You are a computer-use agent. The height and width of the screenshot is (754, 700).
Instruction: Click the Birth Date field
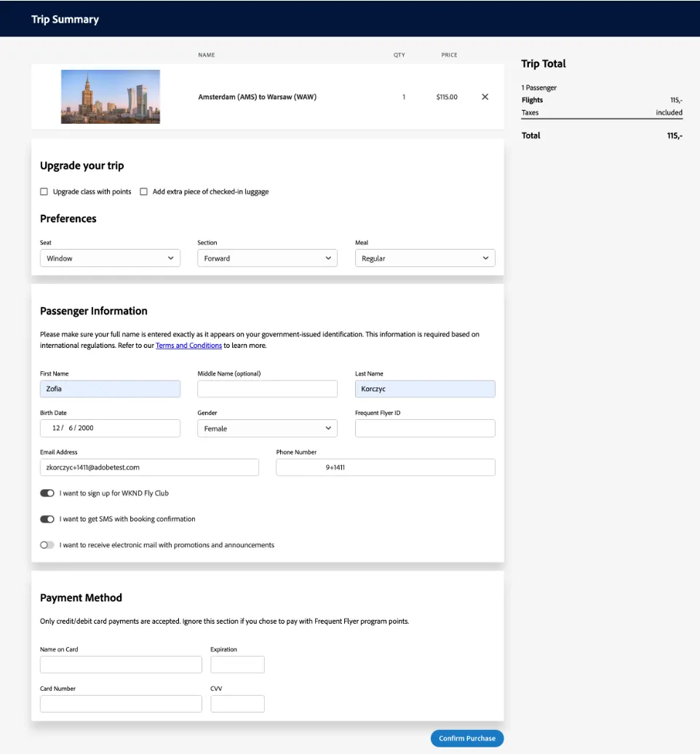point(110,428)
